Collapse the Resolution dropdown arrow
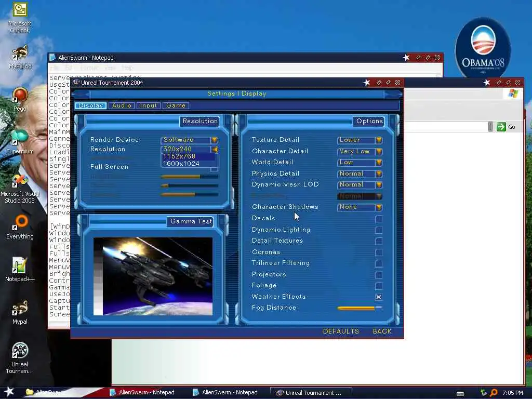The height and width of the screenshot is (399, 532). pyautogui.click(x=215, y=149)
